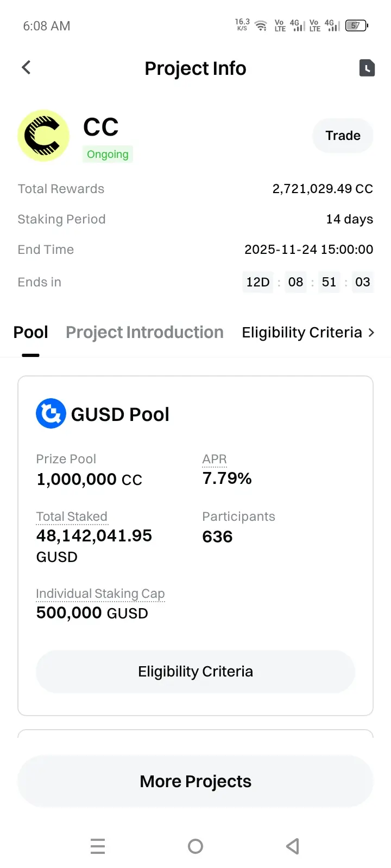
Task: Open the history record icon
Action: 367,68
